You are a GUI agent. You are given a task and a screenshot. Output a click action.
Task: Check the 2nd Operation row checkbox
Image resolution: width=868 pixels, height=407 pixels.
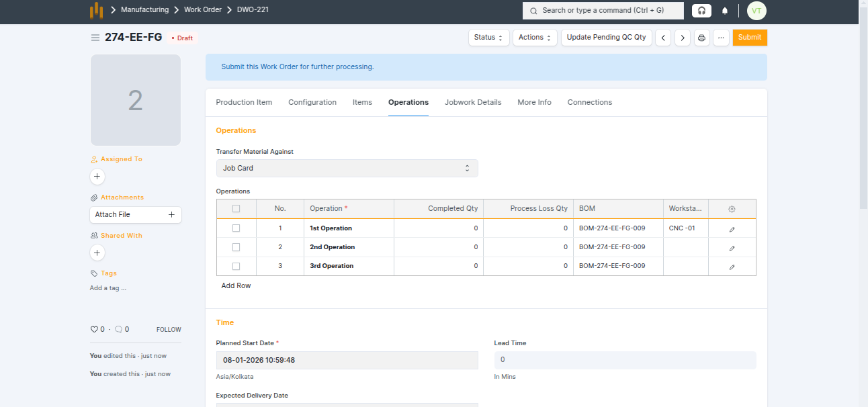(x=236, y=247)
